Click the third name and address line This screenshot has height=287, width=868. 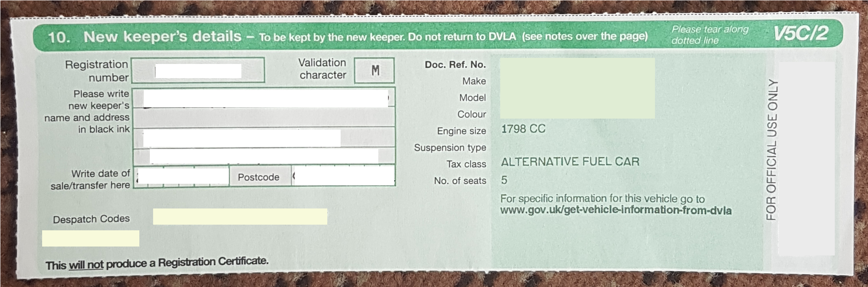pyautogui.click(x=264, y=138)
